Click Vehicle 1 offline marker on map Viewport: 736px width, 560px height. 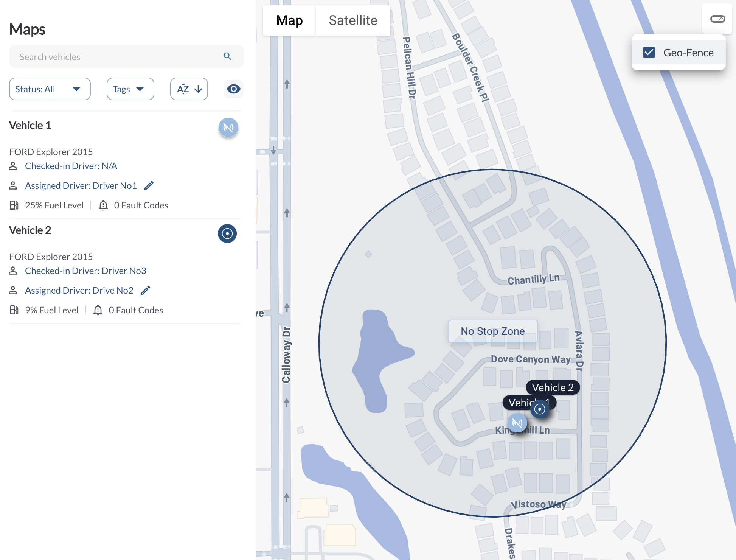(517, 423)
